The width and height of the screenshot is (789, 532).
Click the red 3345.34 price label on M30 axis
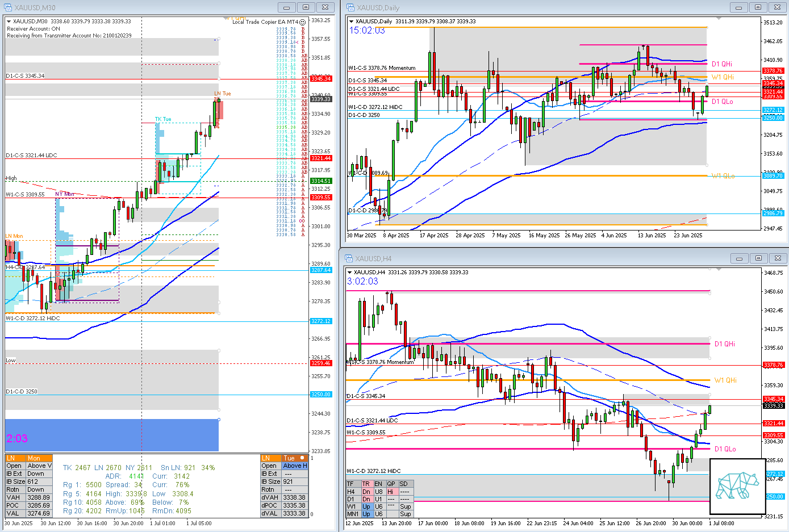[321, 79]
